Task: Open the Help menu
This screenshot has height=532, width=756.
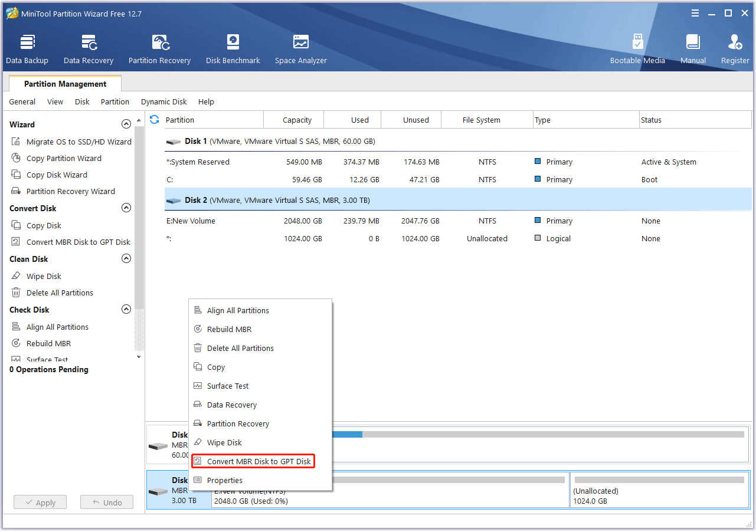Action: [x=206, y=101]
